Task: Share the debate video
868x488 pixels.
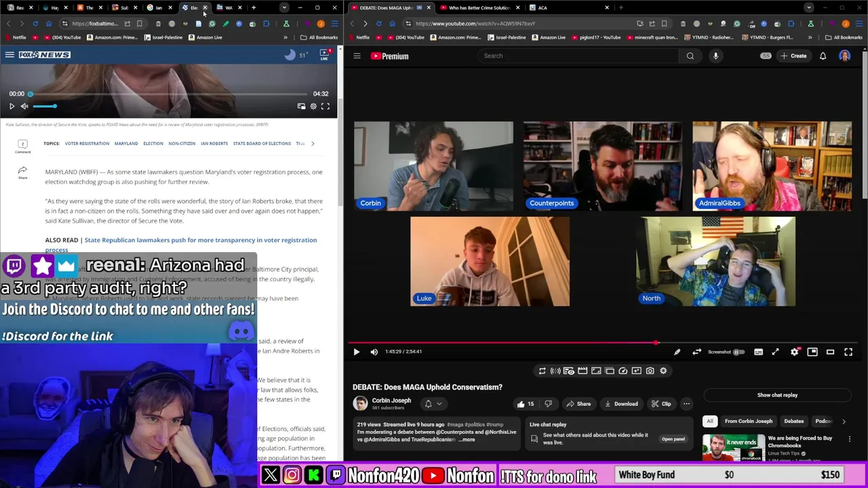Action: coord(578,404)
